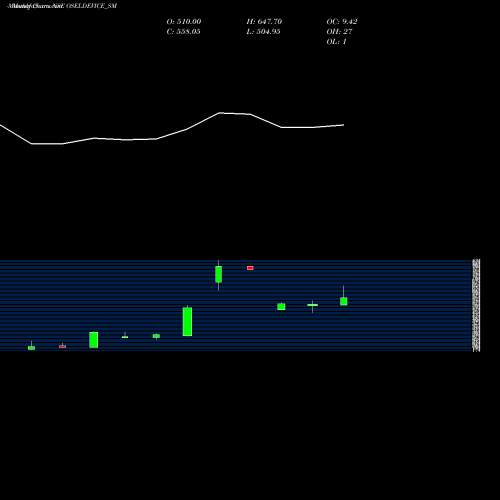Select the 'L: 504.95' low value
This screenshot has width=500, height=500.
[263, 32]
